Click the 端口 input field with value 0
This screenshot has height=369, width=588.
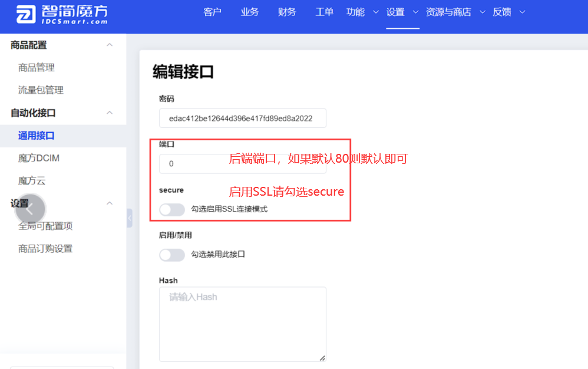pos(243,163)
